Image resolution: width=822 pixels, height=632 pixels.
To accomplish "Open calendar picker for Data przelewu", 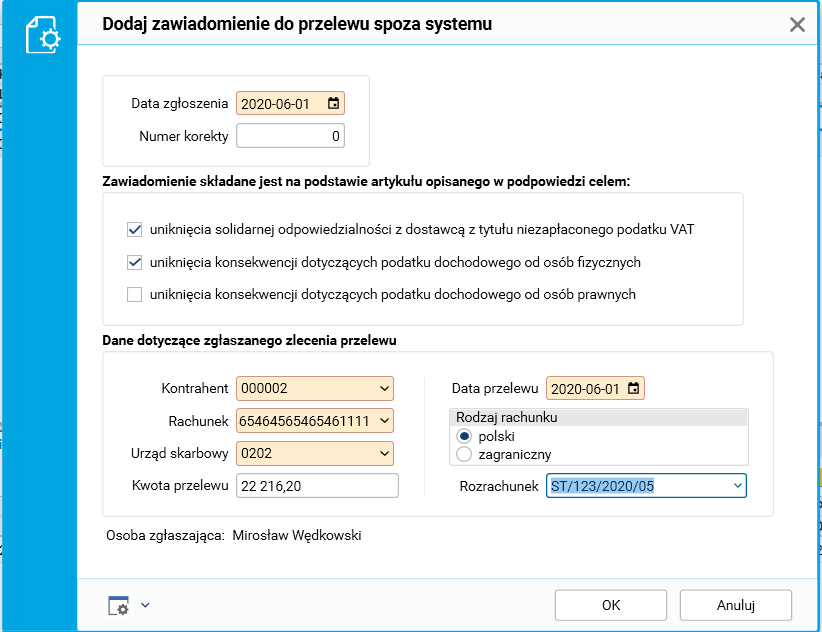I will 634,388.
